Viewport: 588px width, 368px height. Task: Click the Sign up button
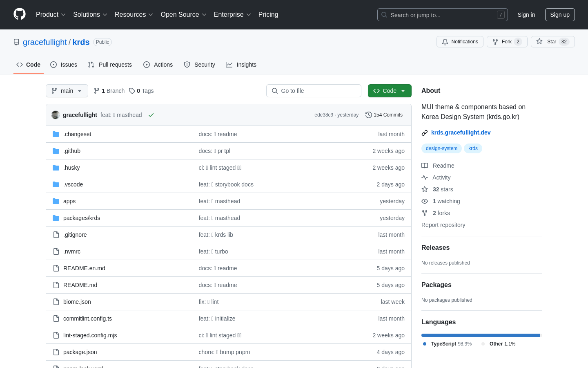click(x=560, y=15)
